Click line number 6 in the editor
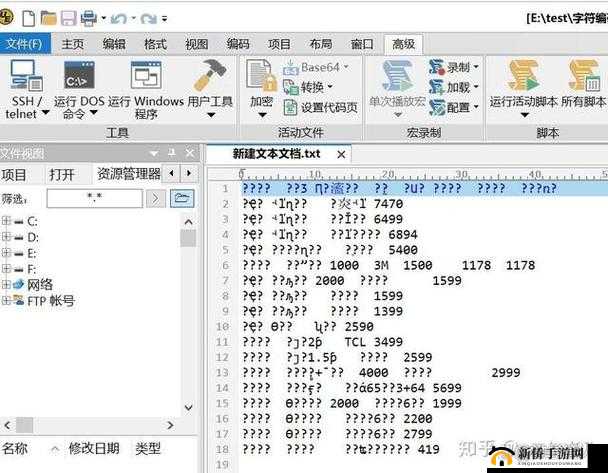 (226, 265)
